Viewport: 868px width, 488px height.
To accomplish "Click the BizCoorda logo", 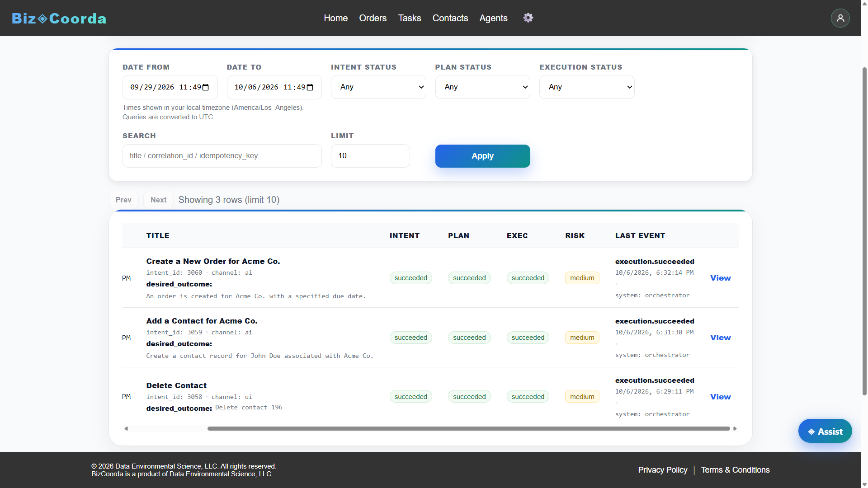I will point(59,19).
